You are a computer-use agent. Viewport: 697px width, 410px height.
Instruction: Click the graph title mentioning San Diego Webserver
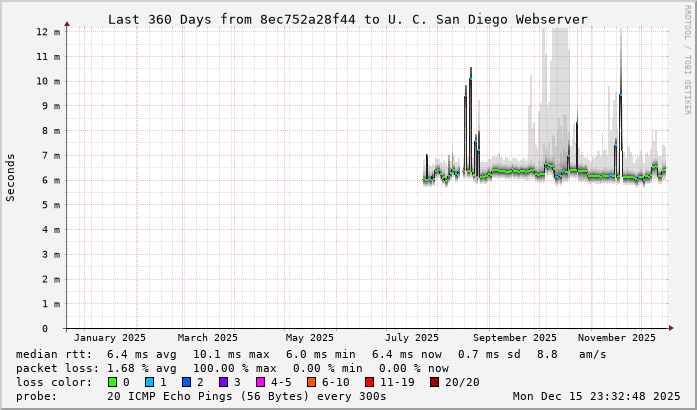[x=347, y=19]
